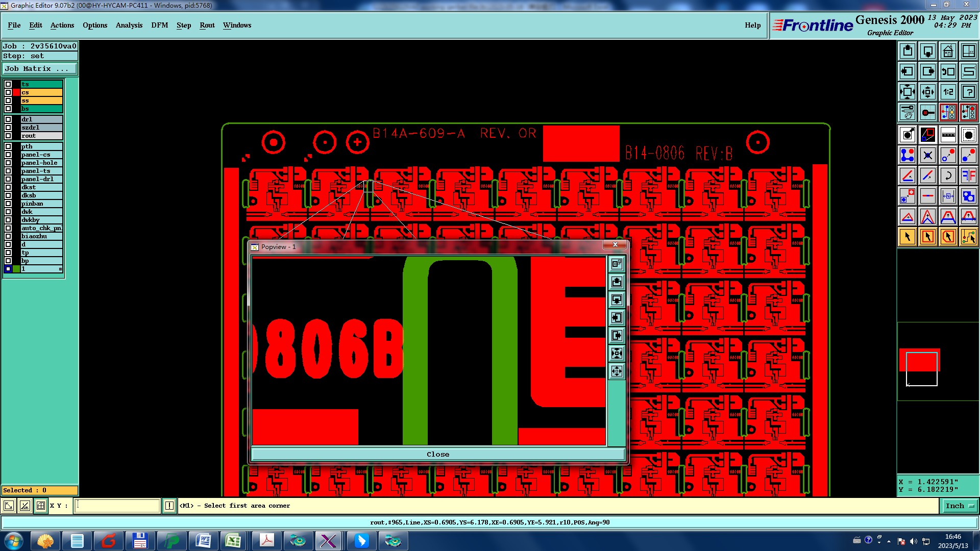The width and height of the screenshot is (980, 551).
Task: Toggle the ts layer display checkbox
Action: (x=8, y=84)
